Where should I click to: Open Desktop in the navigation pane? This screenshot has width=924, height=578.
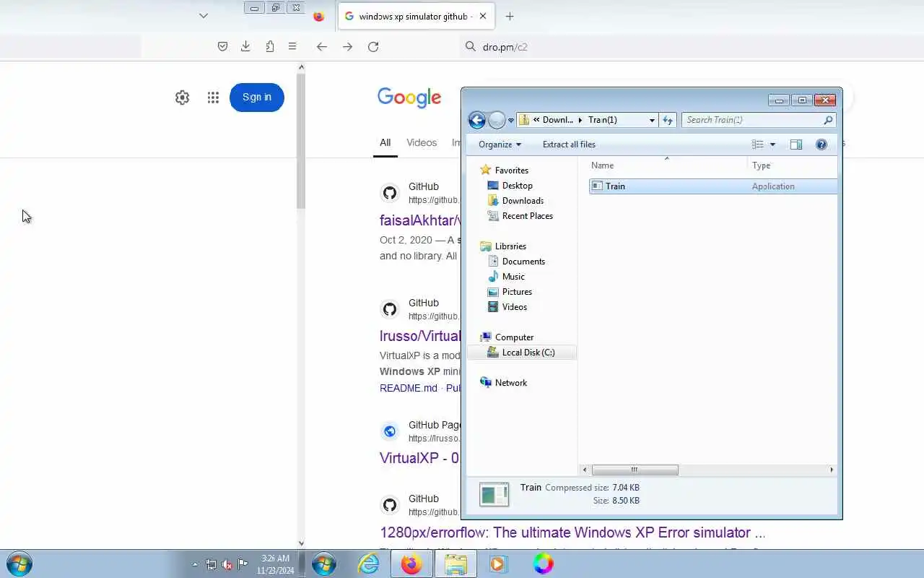point(517,186)
